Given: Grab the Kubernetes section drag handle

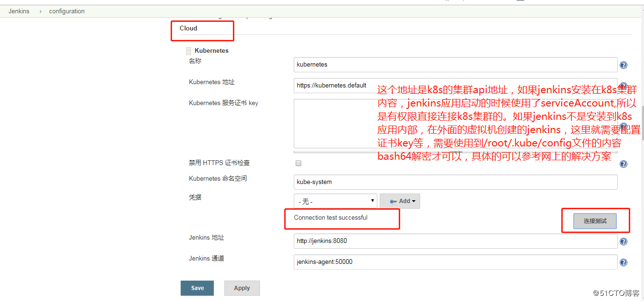Looking at the screenshot, I should click(188, 50).
